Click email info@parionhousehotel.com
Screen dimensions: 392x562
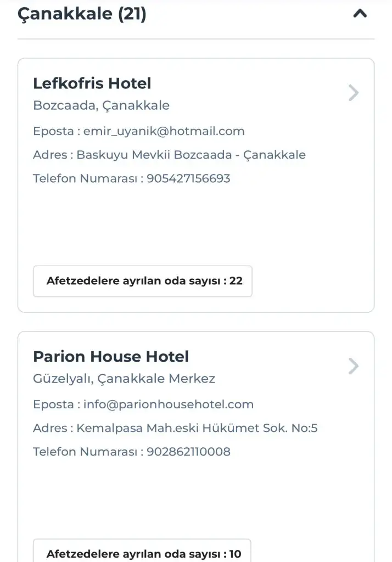[x=169, y=404]
